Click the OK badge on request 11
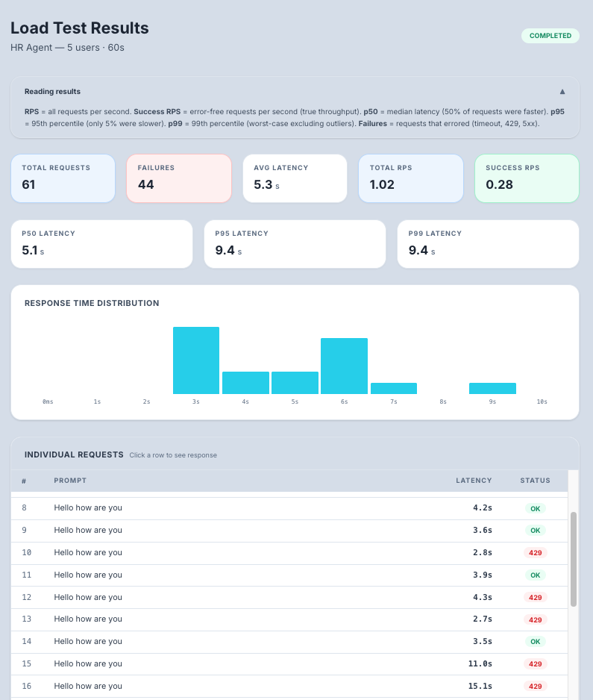The width and height of the screenshot is (593, 700). tap(536, 575)
